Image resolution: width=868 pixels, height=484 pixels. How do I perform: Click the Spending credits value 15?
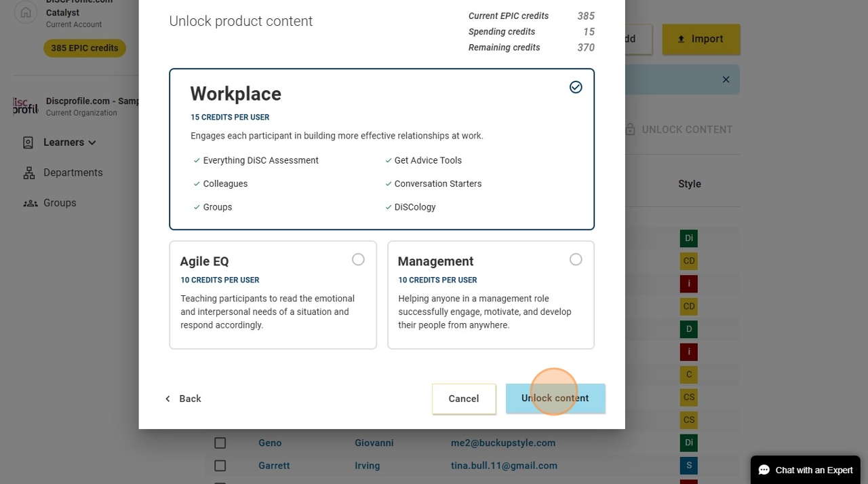[x=589, y=32]
